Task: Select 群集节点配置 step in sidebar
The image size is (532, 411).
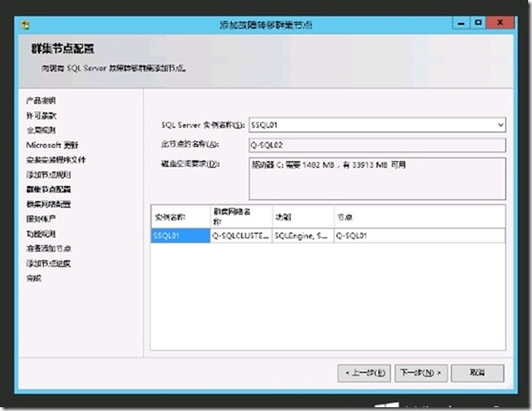Action: (x=49, y=190)
